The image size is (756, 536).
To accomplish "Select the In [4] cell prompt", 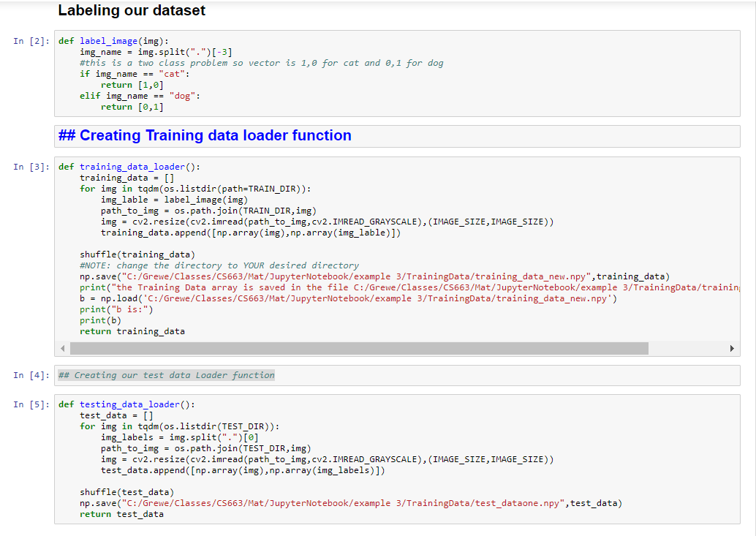I will 31,376.
